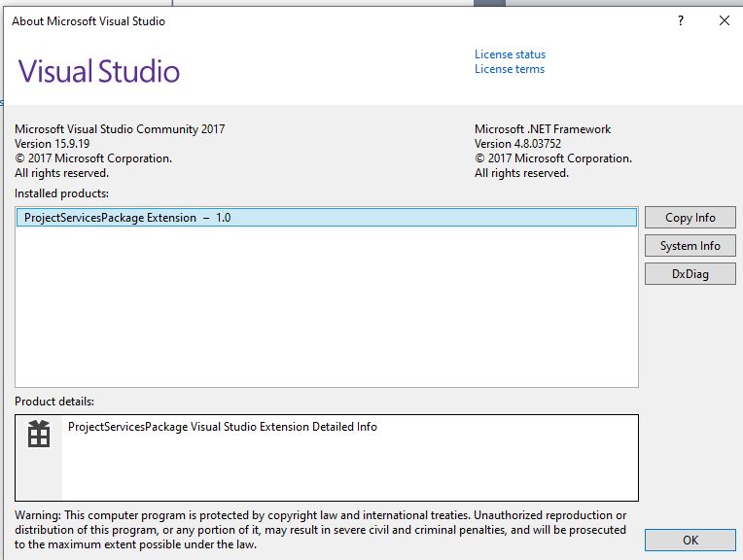
Task: Click the Microsoft Visual Studio Community 2017 text
Action: click(x=120, y=129)
